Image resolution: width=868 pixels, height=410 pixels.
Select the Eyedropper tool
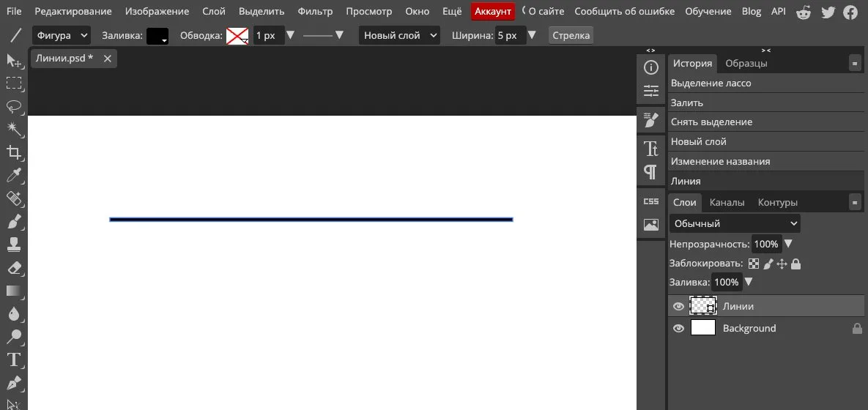13,176
